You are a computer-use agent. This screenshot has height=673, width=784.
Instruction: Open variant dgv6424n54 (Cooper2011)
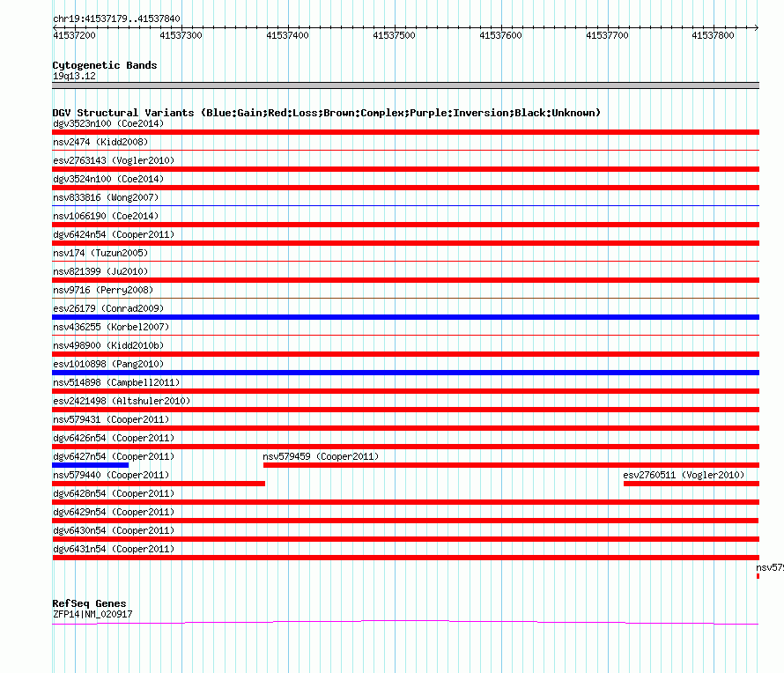coord(114,234)
